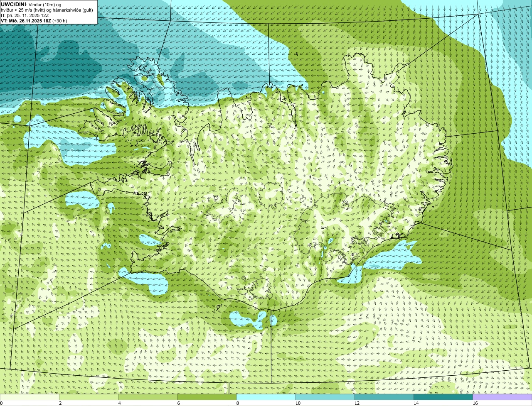Screen dimensions: 532x406
Task: Click the legend scale label "4"
Action: pyautogui.click(x=120, y=403)
